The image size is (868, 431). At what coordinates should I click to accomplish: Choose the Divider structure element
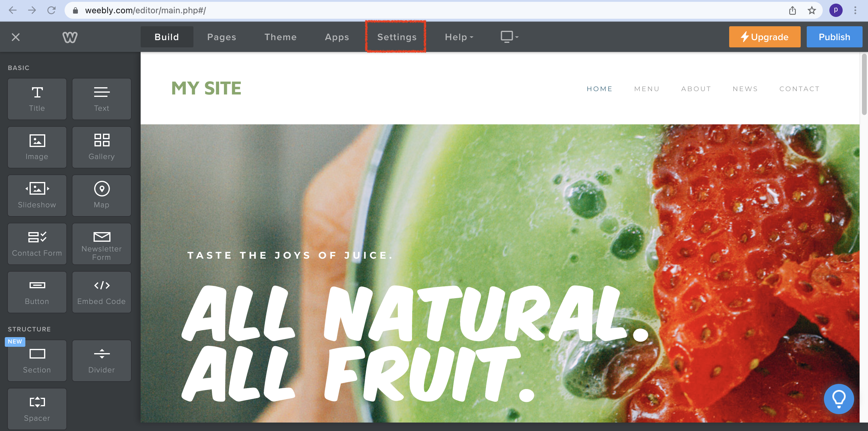click(x=101, y=361)
